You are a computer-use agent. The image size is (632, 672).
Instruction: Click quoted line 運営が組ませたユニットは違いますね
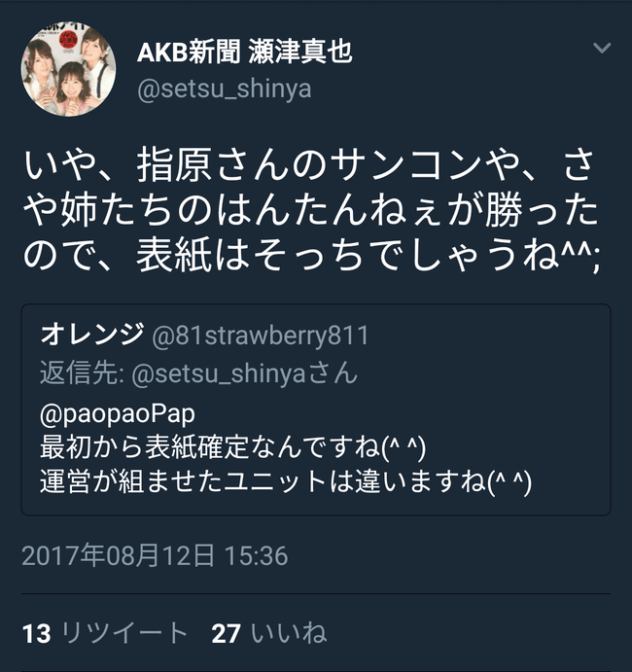pos(286,481)
